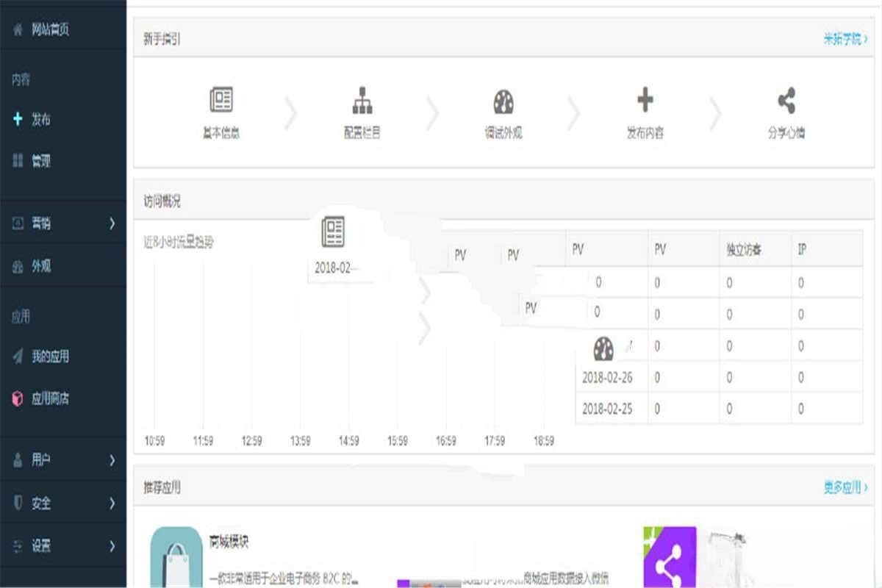This screenshot has width=882, height=588.
Task: Click the 我的应用 paper-plane icon
Action: [x=18, y=356]
